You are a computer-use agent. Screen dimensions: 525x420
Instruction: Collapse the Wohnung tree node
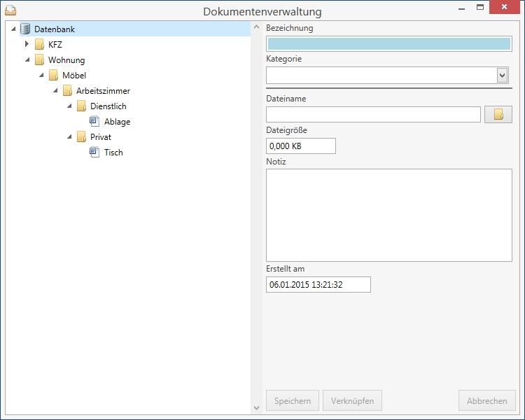coord(27,59)
